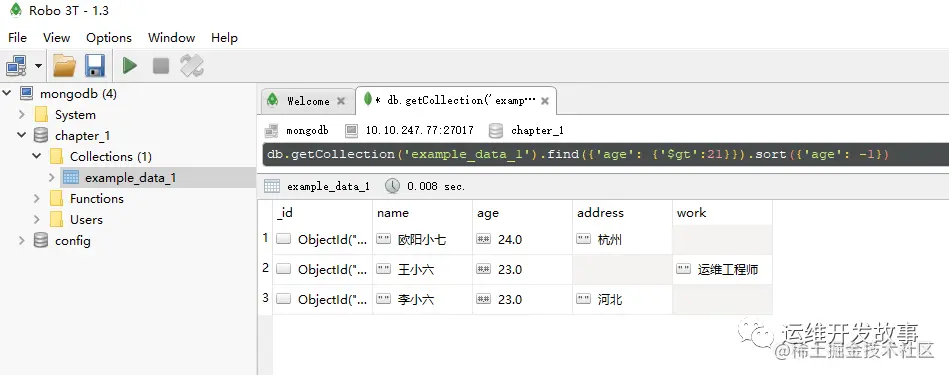949x375 pixels.
Task: Click the query shell command input field
Action: 605,154
